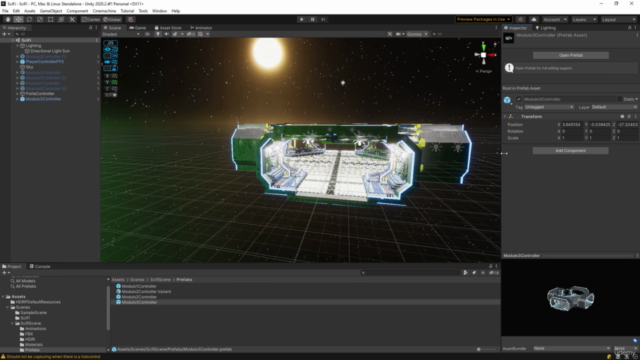Select the Hand tool in toolbar
This screenshot has width=640, height=360.
tap(7, 19)
